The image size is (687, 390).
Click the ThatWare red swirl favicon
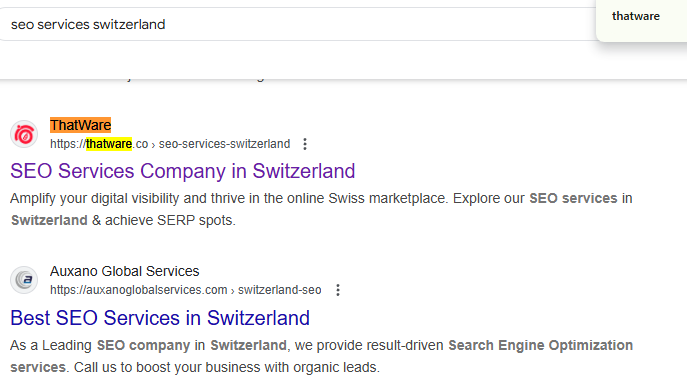click(24, 134)
